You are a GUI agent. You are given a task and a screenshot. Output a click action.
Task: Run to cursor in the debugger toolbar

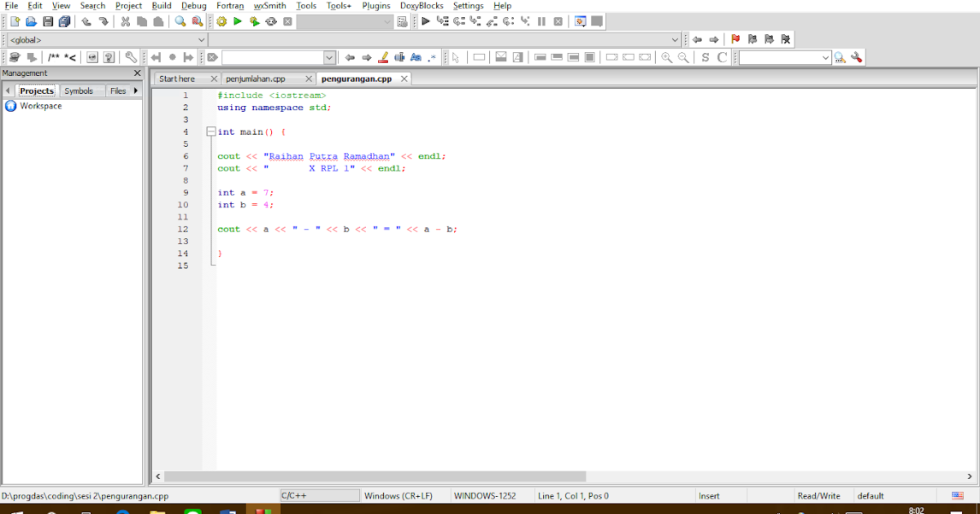pyautogui.click(x=443, y=21)
